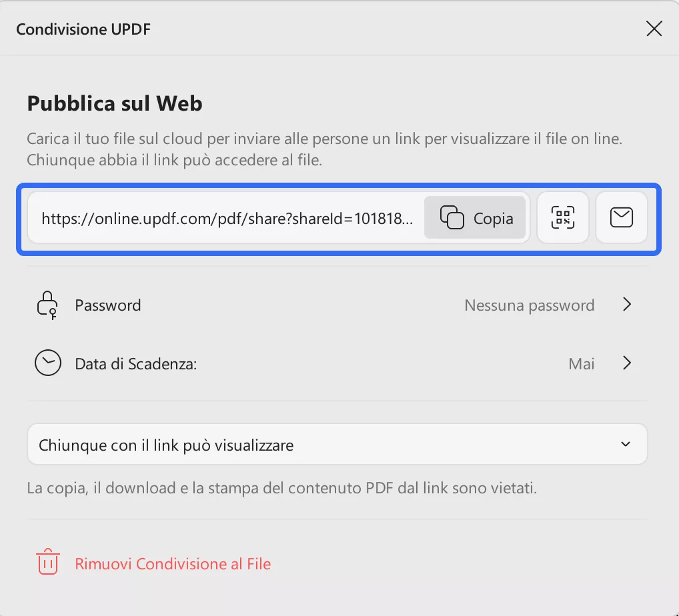Viewport: 679px width, 616px height.
Task: Click the X to close Condivisione UPDF
Action: click(x=654, y=28)
